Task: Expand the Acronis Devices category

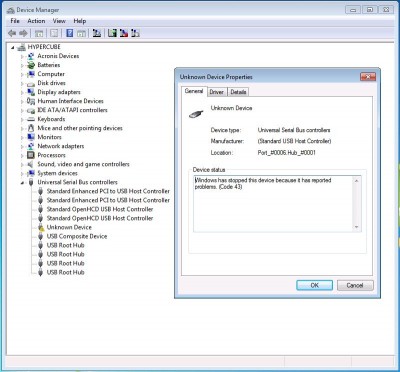Action: [x=22, y=56]
